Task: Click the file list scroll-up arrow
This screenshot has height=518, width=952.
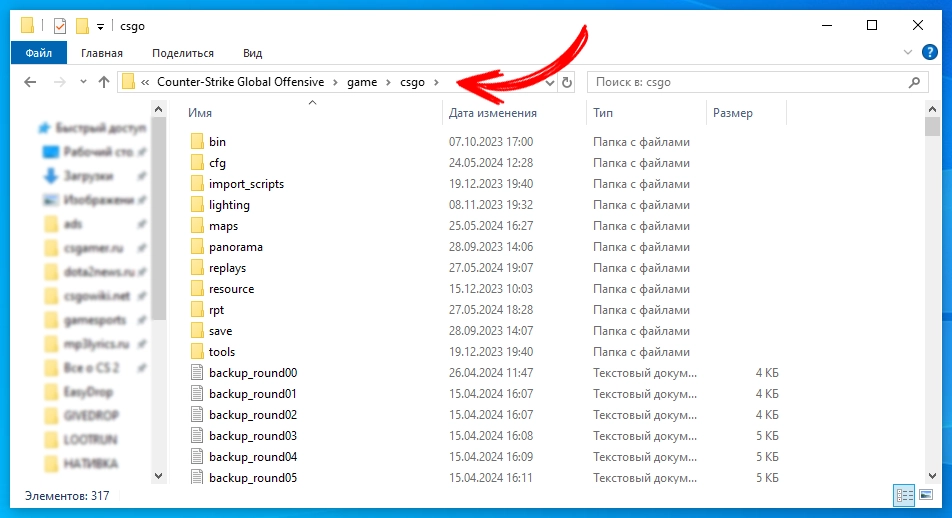Action: point(933,109)
